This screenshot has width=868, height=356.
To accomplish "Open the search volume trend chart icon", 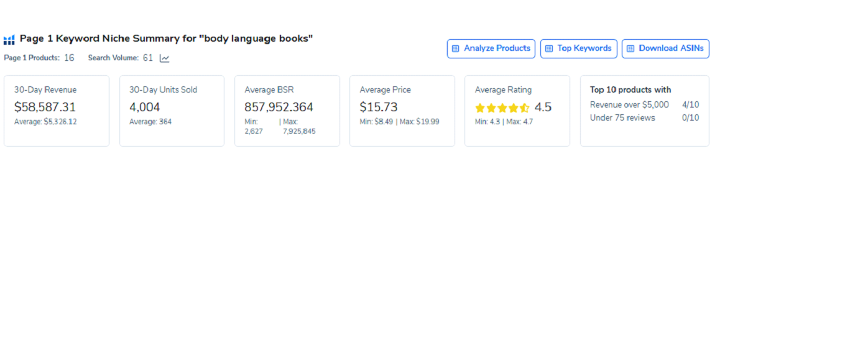I will click(164, 58).
